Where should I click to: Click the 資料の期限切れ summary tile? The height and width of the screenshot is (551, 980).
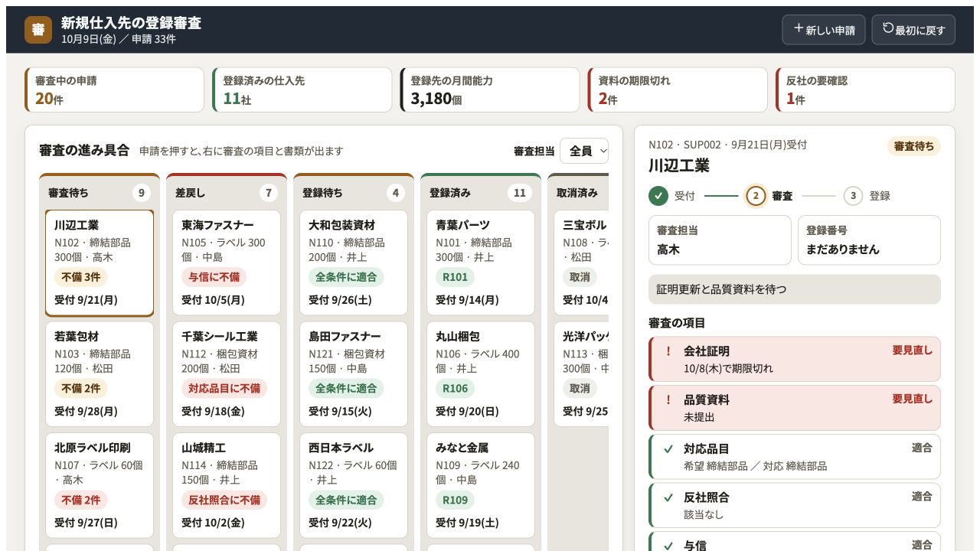pyautogui.click(x=678, y=90)
